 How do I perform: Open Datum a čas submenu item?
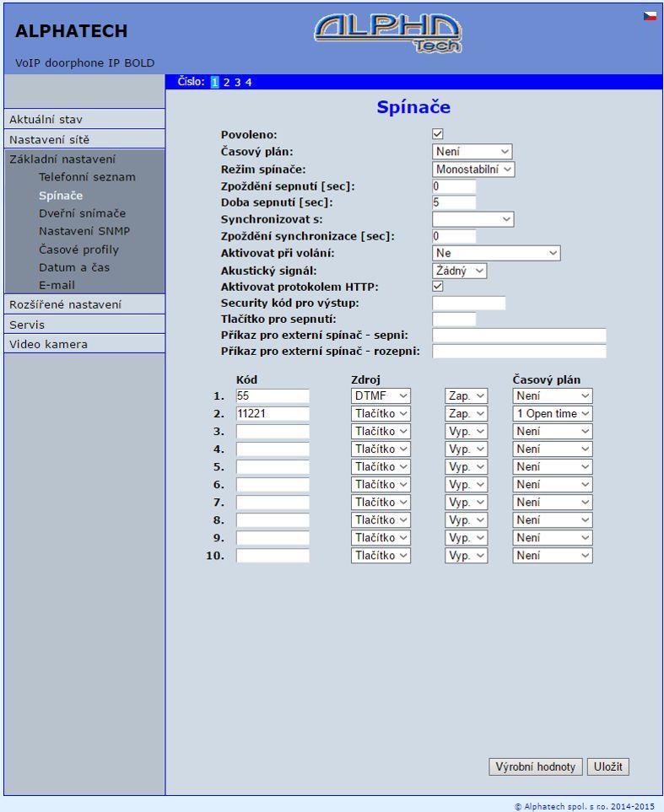(74, 268)
